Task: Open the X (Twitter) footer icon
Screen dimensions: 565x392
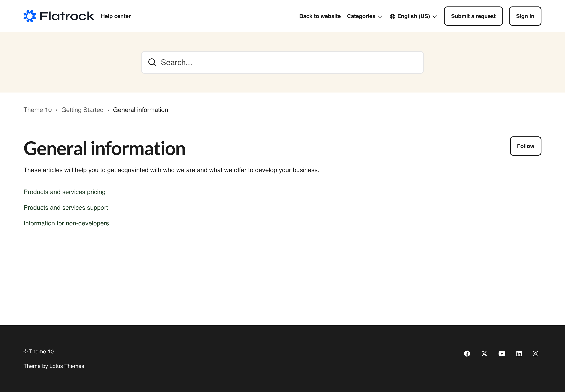Action: pos(484,353)
